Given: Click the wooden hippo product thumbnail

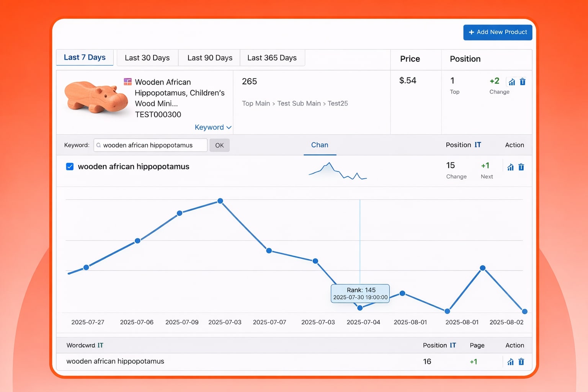Looking at the screenshot, I should 96,98.
